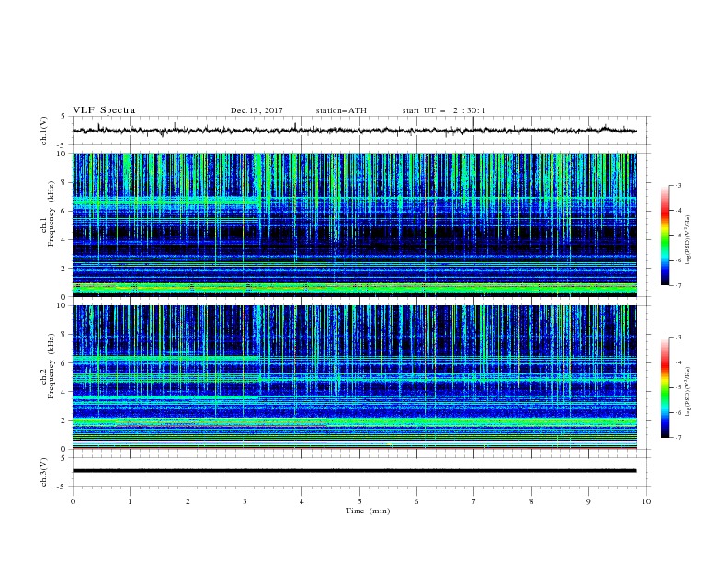Click tick label "9" on the Time axis

[x=588, y=501]
